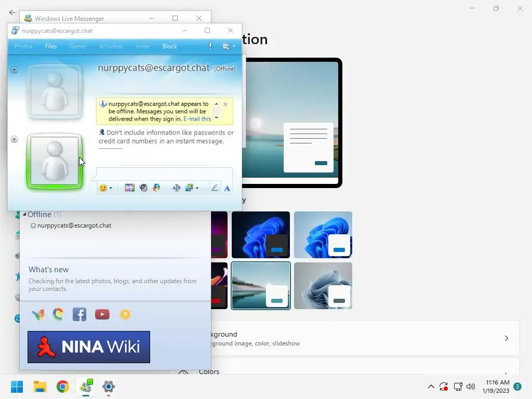Dismiss the offline notice with X

225,104
